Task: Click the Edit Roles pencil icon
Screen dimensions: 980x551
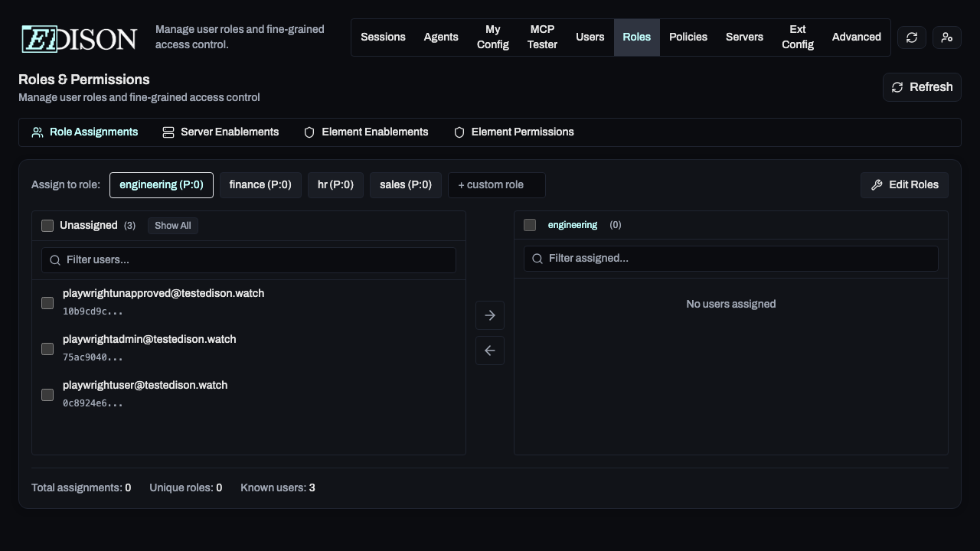Action: (x=877, y=184)
